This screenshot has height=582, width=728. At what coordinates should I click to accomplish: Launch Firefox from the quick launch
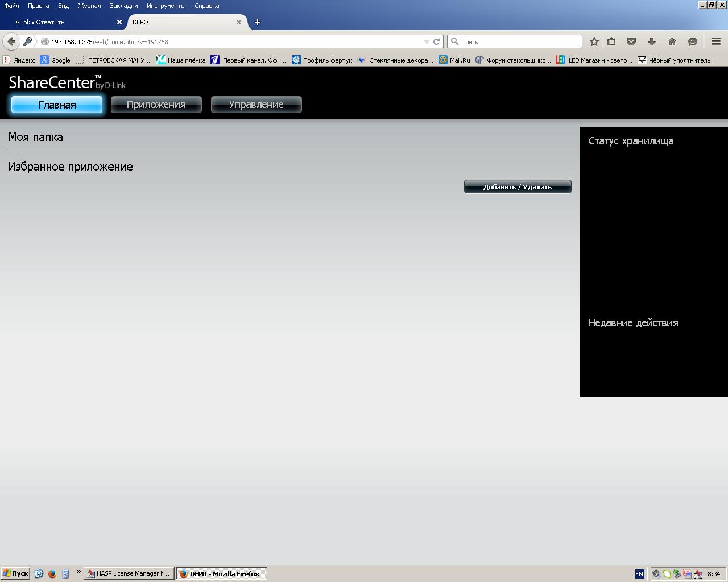coord(52,573)
